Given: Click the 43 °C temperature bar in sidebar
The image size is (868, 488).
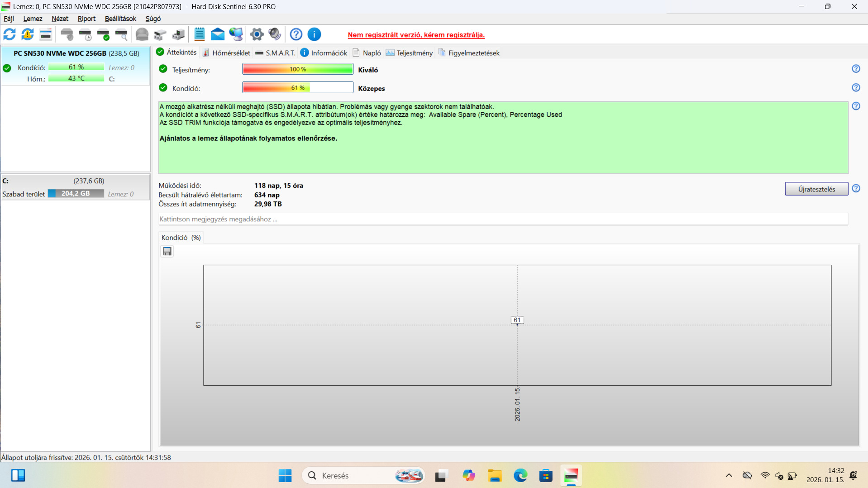Looking at the screenshot, I should coord(76,79).
